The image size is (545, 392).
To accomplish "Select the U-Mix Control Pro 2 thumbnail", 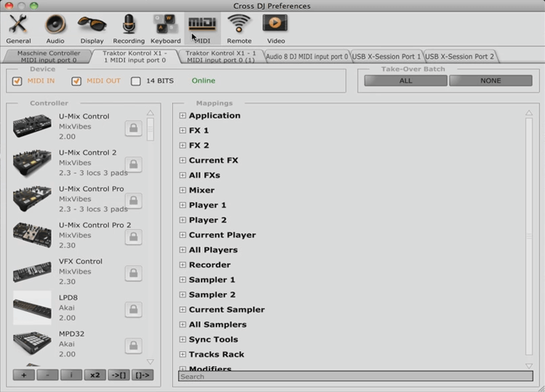I will pyautogui.click(x=32, y=235).
